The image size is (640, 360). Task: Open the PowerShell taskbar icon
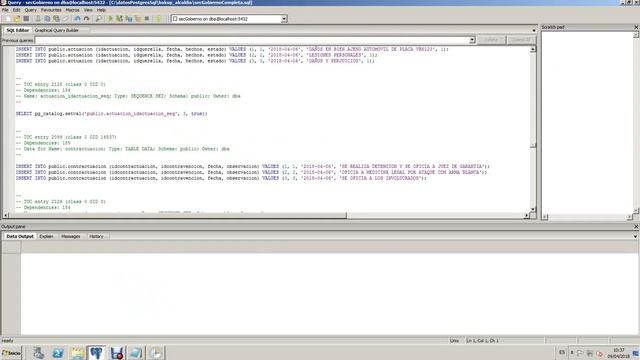[x=58, y=353]
